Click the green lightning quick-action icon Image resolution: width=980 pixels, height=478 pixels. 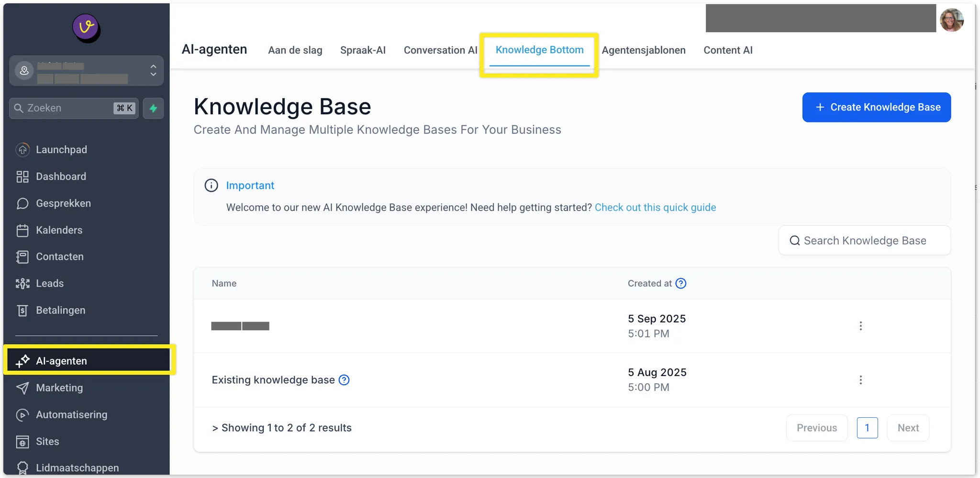pos(153,108)
